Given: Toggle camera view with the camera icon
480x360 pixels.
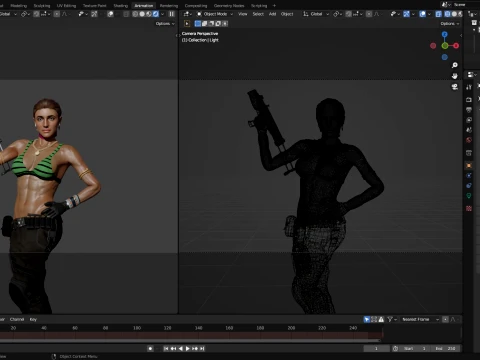Looking at the screenshot, I should (x=455, y=87).
